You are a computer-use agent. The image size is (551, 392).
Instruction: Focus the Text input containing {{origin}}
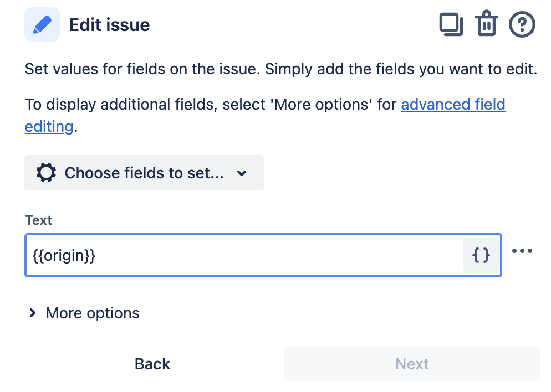244,255
